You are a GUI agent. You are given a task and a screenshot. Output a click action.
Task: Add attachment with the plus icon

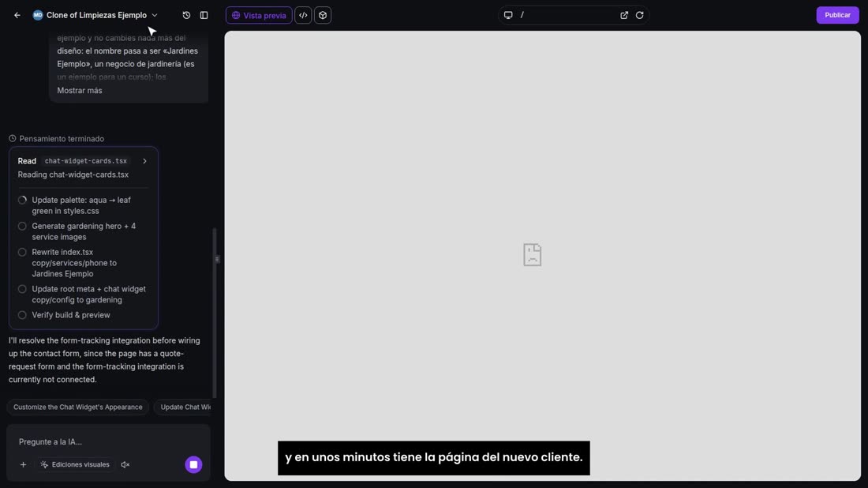(x=23, y=465)
